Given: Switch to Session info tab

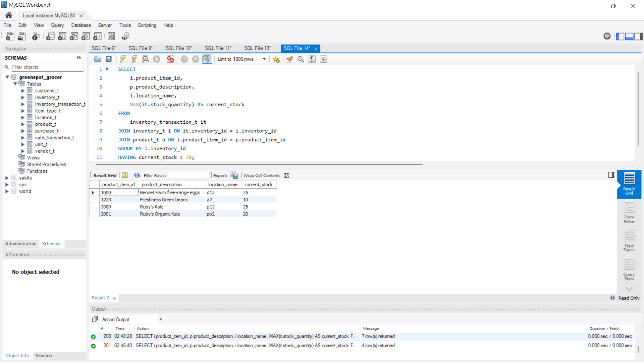Looking at the screenshot, I should (44, 356).
